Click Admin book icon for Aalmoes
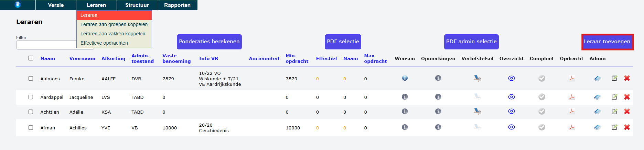 597,79
